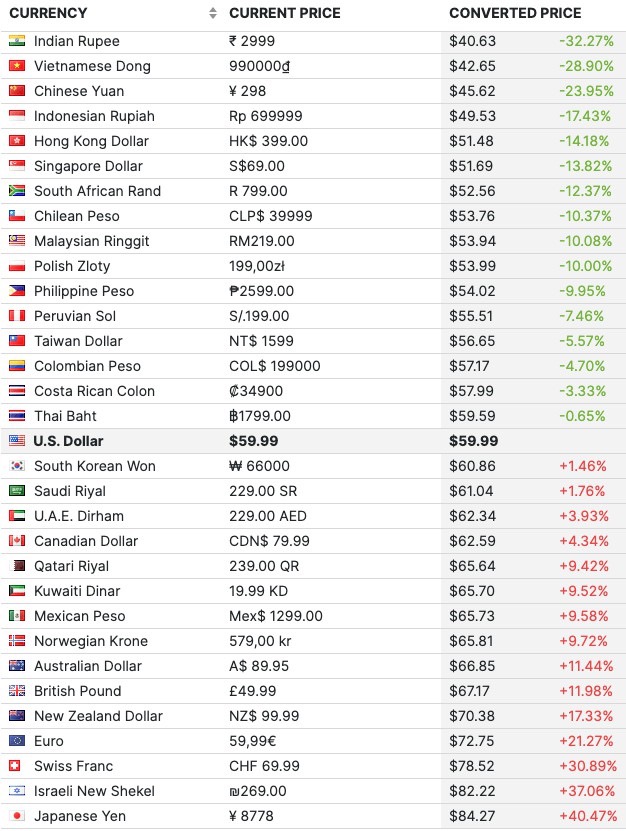Sort by the Currency column sort arrows
This screenshot has height=831, width=626.
[213, 13]
